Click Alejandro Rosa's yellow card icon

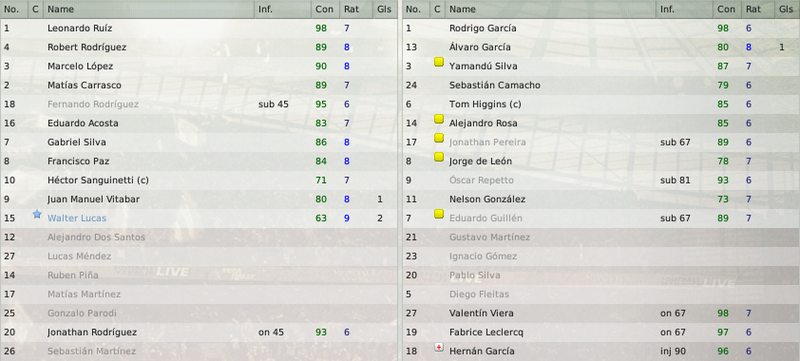[439, 119]
